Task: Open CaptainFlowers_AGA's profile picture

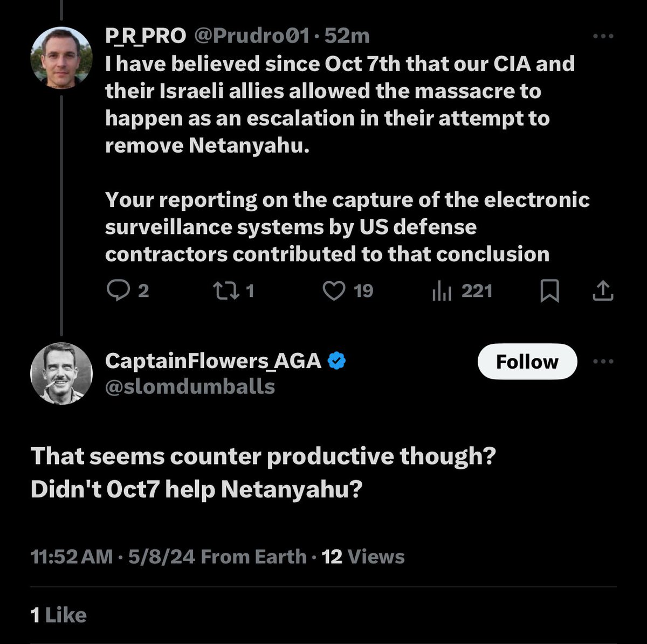Action: (x=61, y=373)
